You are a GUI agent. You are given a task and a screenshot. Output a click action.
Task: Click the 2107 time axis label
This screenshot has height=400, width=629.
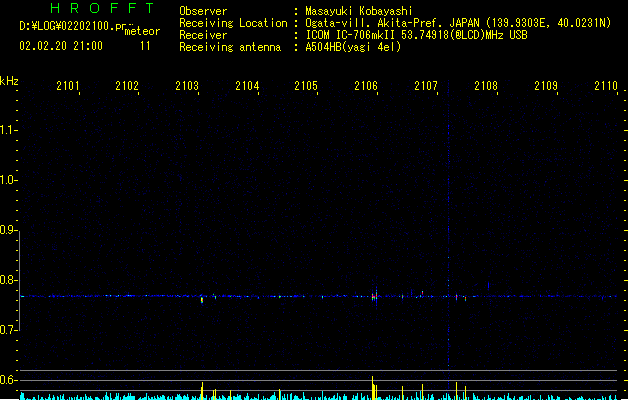426,86
